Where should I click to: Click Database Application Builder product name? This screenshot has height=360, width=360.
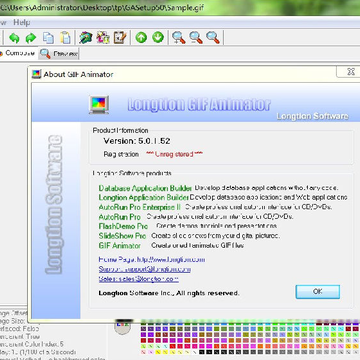145,188
